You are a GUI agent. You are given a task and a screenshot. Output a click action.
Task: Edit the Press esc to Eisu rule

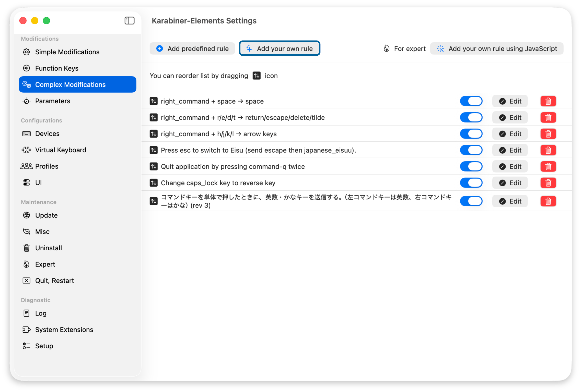pyautogui.click(x=510, y=150)
